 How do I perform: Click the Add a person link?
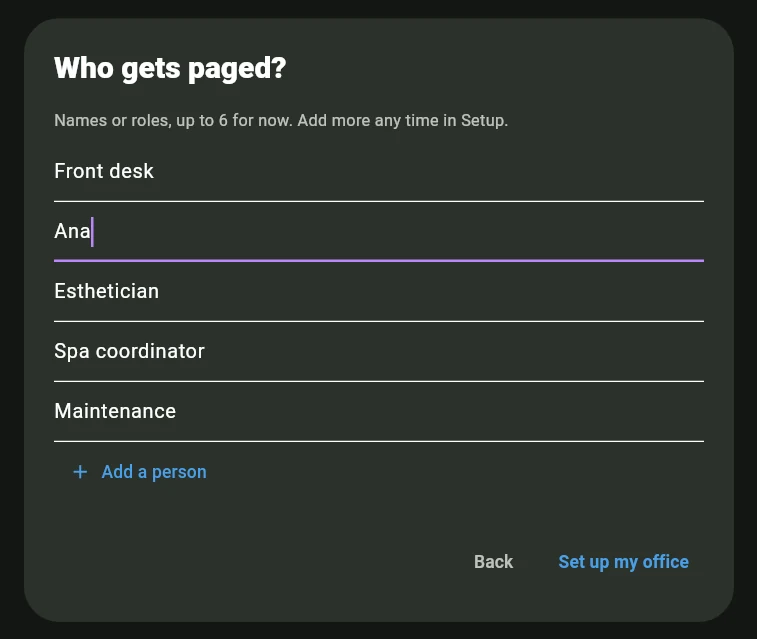tap(140, 472)
